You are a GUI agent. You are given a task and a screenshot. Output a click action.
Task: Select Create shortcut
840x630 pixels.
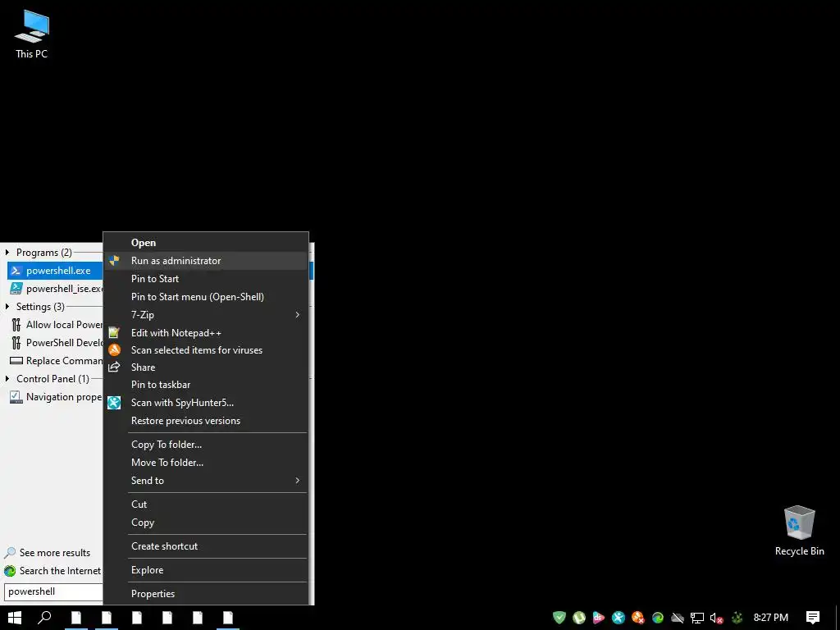tap(206, 546)
